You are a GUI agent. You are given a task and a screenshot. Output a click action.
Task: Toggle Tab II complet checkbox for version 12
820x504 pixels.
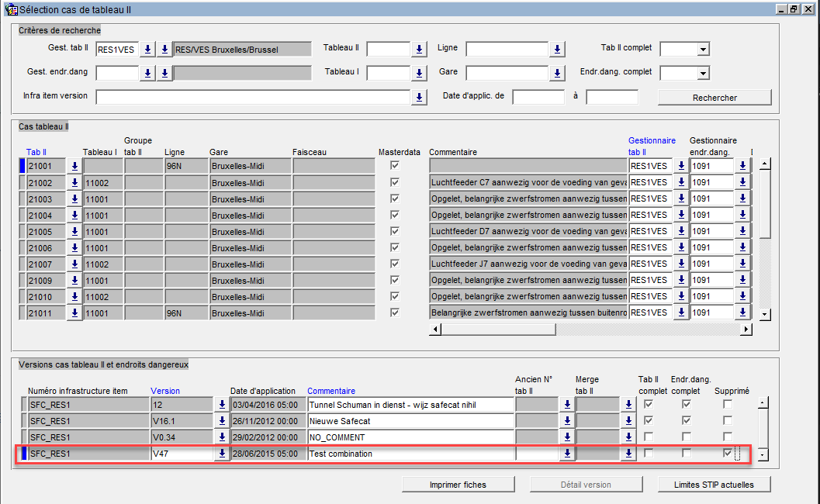649,404
